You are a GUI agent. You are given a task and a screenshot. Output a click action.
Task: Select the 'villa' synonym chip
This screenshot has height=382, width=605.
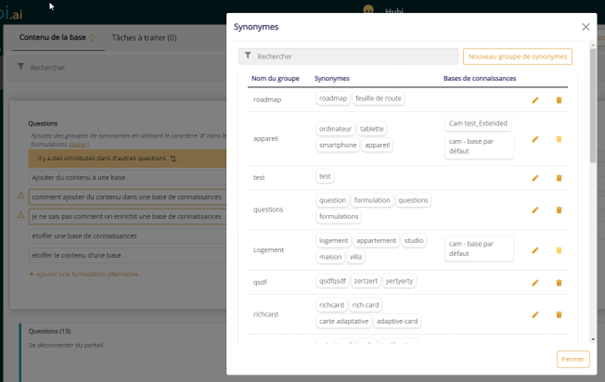coord(356,257)
